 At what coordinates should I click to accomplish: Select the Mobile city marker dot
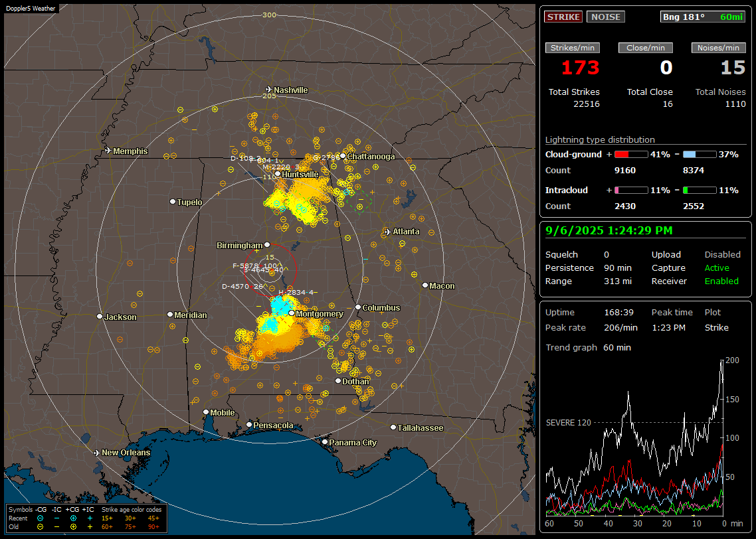[206, 412]
